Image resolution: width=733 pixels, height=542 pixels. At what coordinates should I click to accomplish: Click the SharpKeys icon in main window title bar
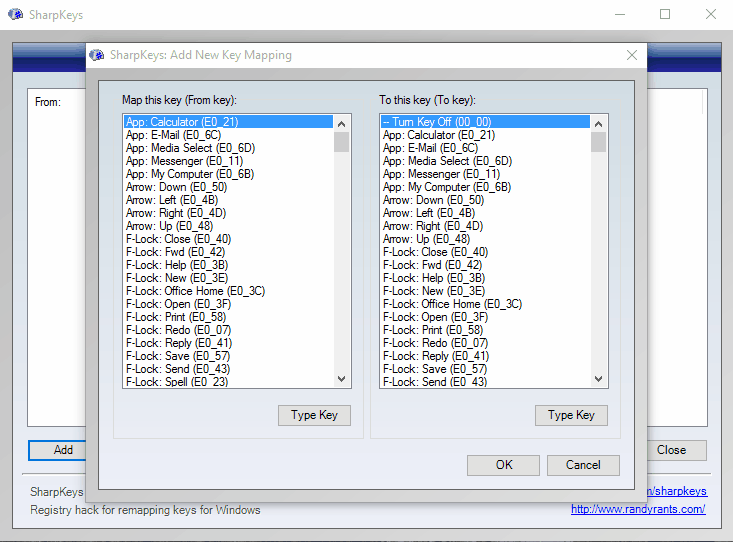tap(15, 14)
